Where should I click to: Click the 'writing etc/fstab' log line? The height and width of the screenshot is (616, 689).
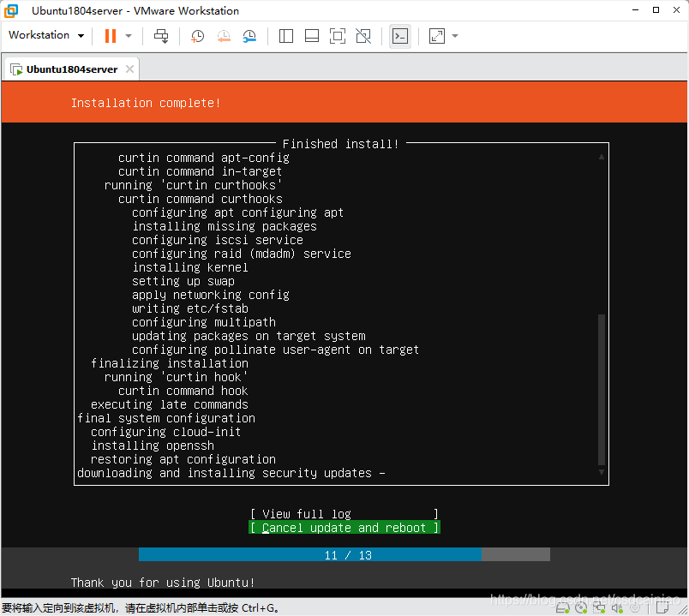point(190,308)
